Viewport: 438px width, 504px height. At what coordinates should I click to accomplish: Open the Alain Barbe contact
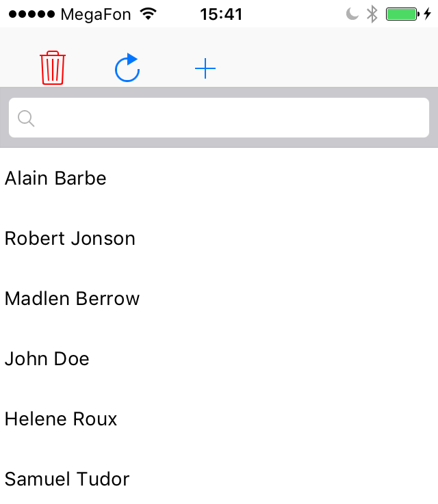219,178
